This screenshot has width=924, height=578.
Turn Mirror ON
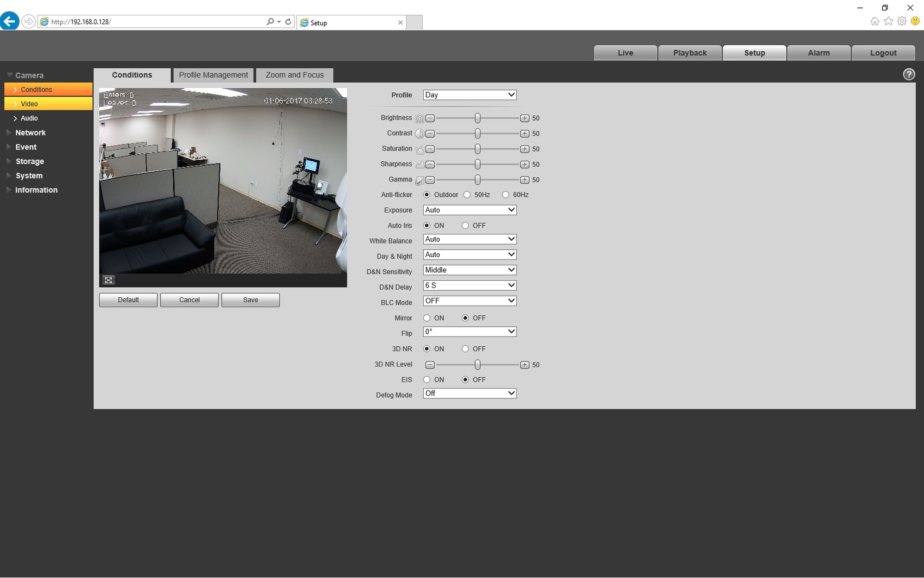point(427,318)
